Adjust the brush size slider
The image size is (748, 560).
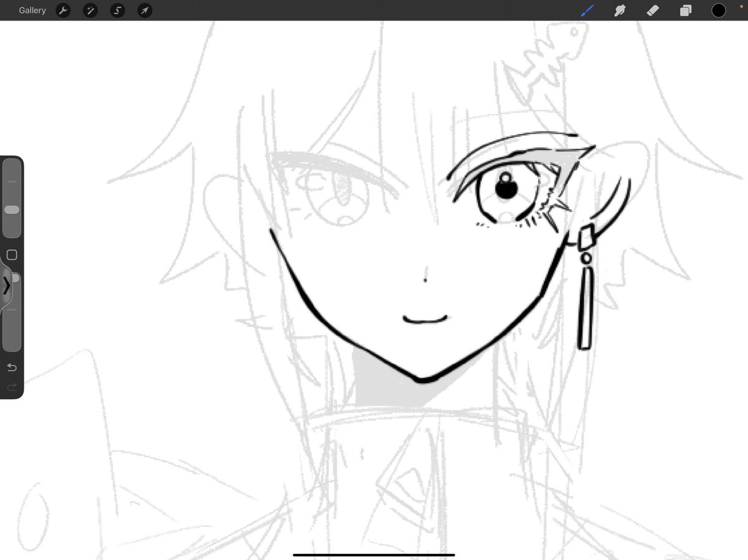point(12,198)
